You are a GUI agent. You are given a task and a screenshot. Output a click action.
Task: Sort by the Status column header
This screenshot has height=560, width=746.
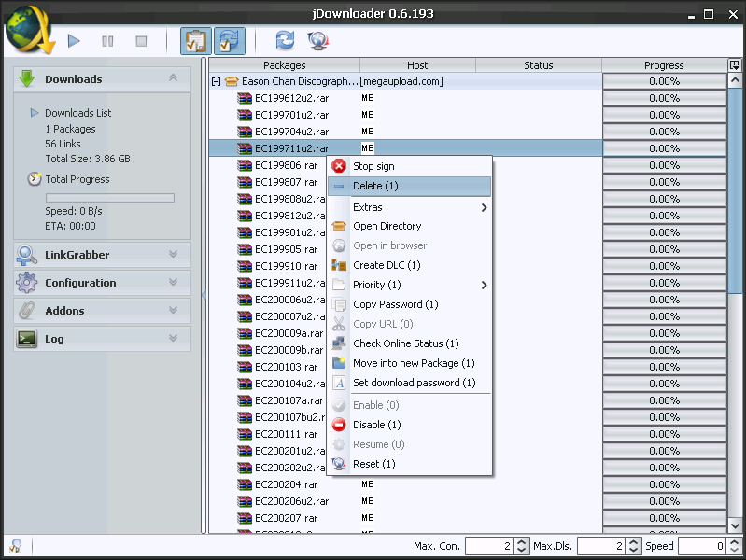click(539, 65)
